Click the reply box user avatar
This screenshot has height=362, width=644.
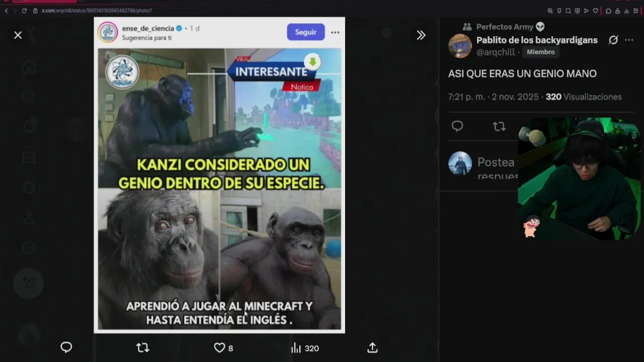point(460,164)
